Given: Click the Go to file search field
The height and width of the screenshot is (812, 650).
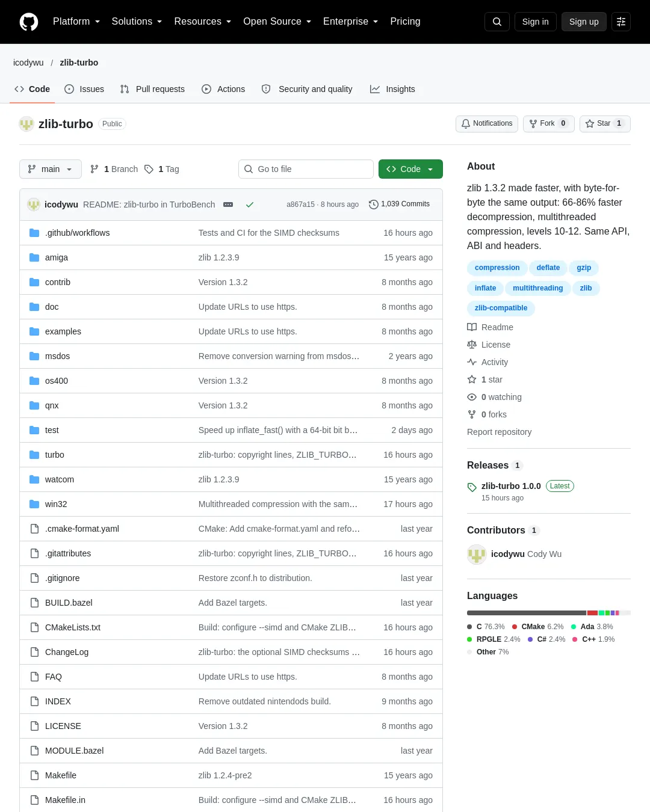Looking at the screenshot, I should click(306, 169).
